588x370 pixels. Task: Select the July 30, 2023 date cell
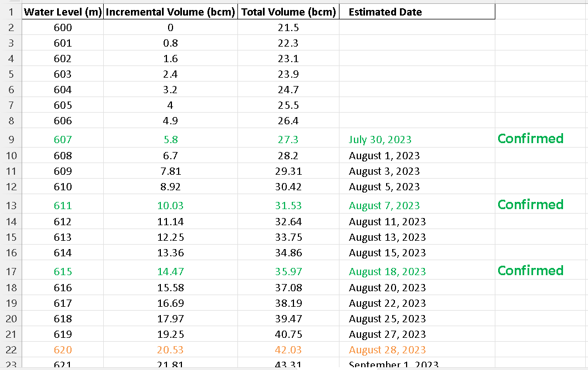(417, 139)
